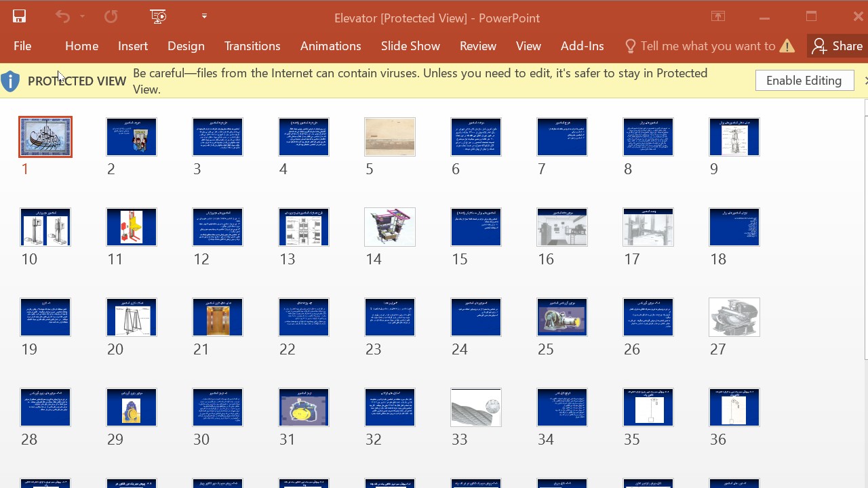
Task: Select slide 35 thumbnail
Action: (x=648, y=407)
